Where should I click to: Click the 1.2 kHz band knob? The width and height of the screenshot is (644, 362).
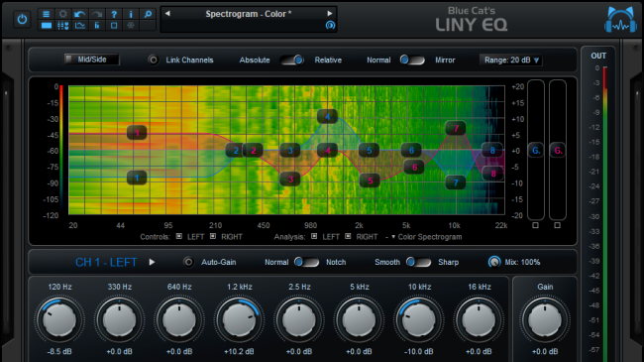coord(240,320)
